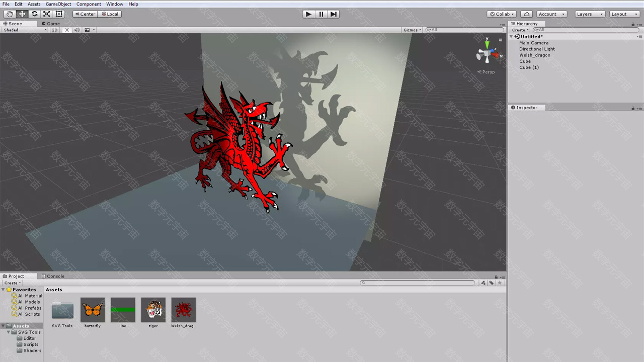Collapse the Assets folder tree
The width and height of the screenshot is (644, 362).
click(x=3, y=326)
